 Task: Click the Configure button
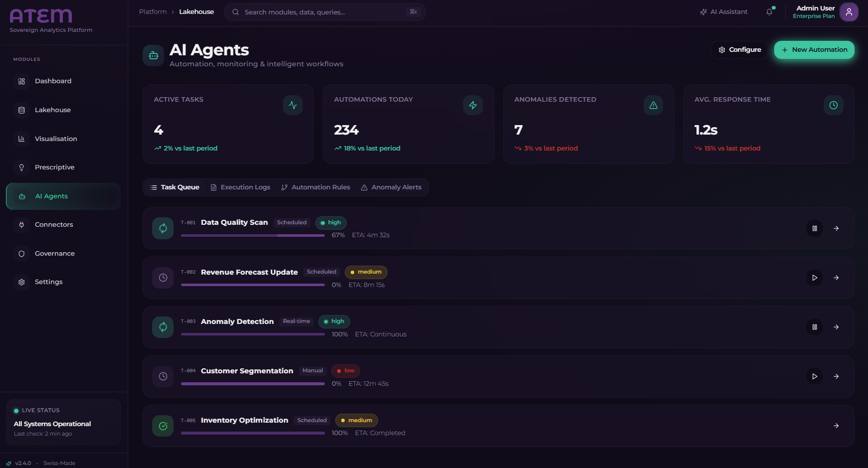(740, 50)
